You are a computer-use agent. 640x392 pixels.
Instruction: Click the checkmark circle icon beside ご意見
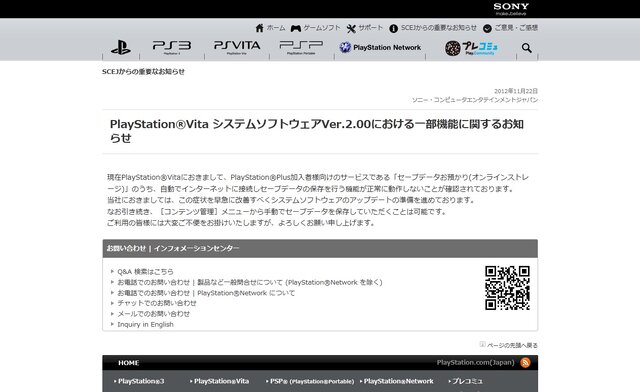pos(487,28)
